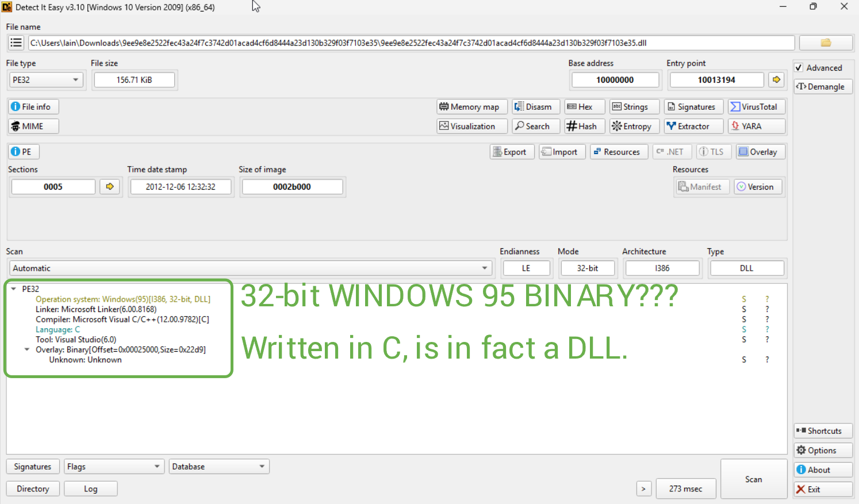Screen dimensions: 859x504
Task: Open the Flags dropdown
Action: (x=113, y=467)
